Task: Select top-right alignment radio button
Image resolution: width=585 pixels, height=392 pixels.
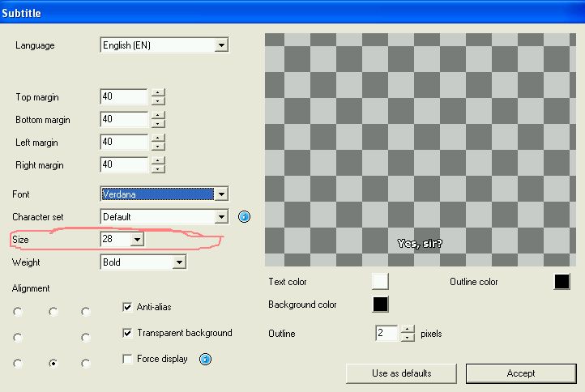Action: [85, 312]
